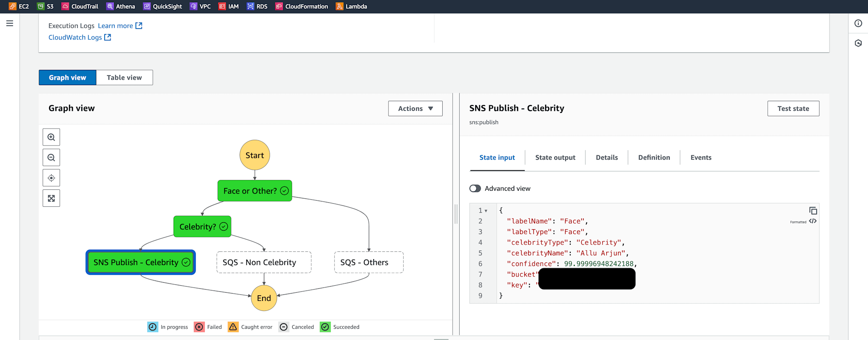Select SNS Publish - Celebrity node
The image size is (868, 340).
tap(141, 262)
